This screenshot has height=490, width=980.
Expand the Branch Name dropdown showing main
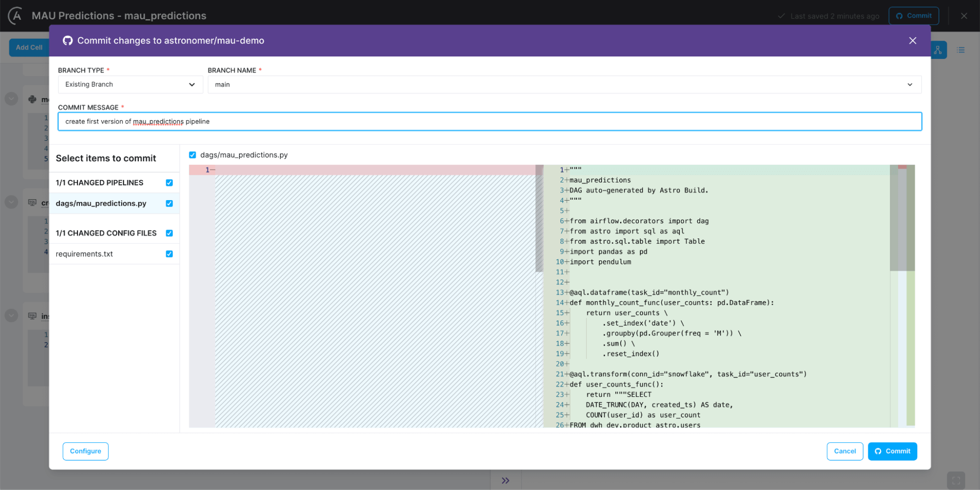[x=564, y=84]
